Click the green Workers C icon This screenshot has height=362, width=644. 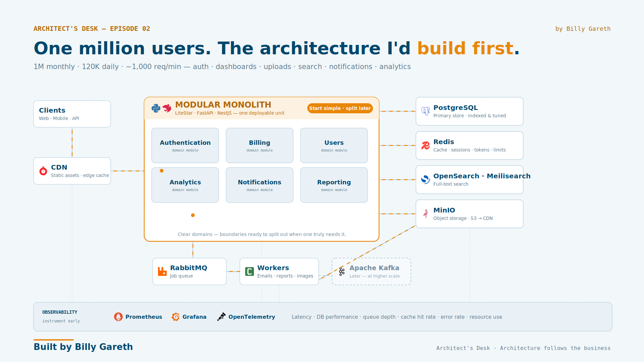pyautogui.click(x=250, y=271)
